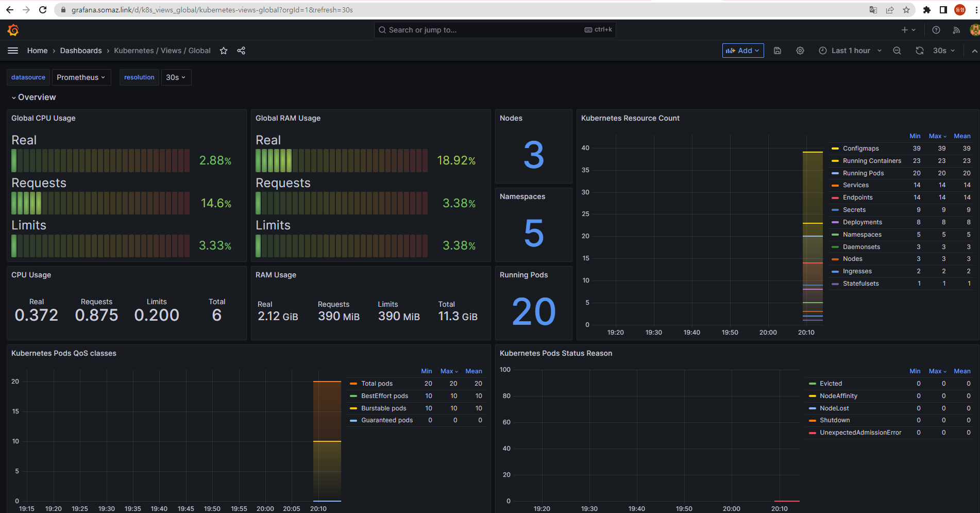Toggle Running Containers legend series
This screenshot has height=513, width=980.
pyautogui.click(x=872, y=161)
